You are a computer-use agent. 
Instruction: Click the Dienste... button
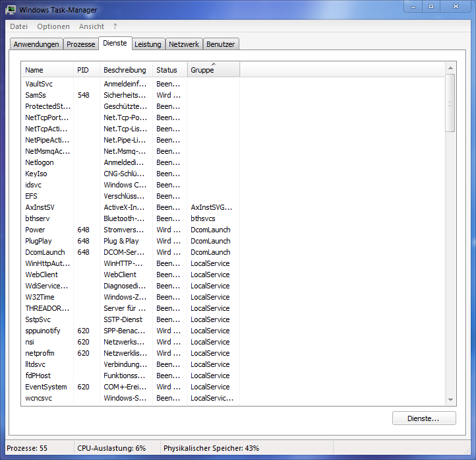click(x=424, y=418)
